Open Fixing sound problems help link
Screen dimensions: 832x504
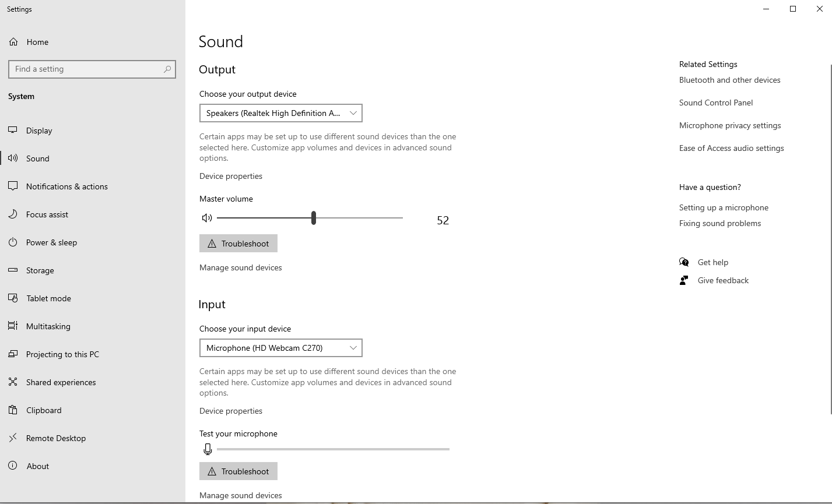coord(720,223)
